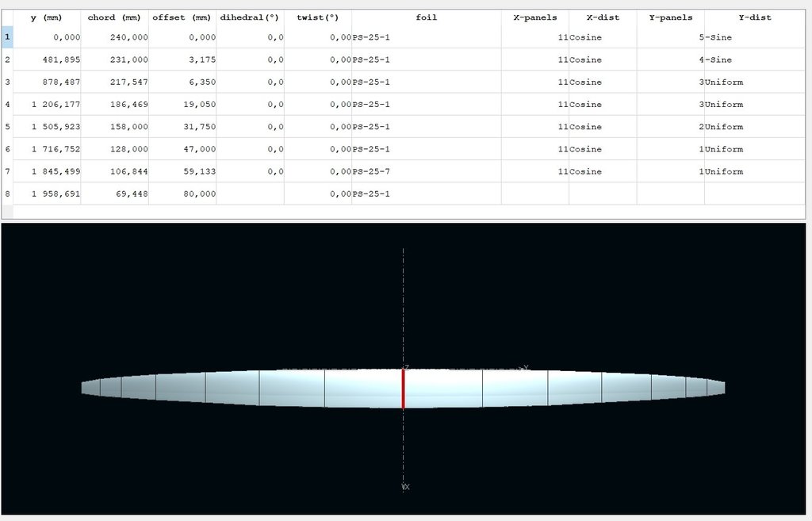Image resolution: width=812 pixels, height=521 pixels.
Task: Click the twist(°) column header
Action: [317, 17]
